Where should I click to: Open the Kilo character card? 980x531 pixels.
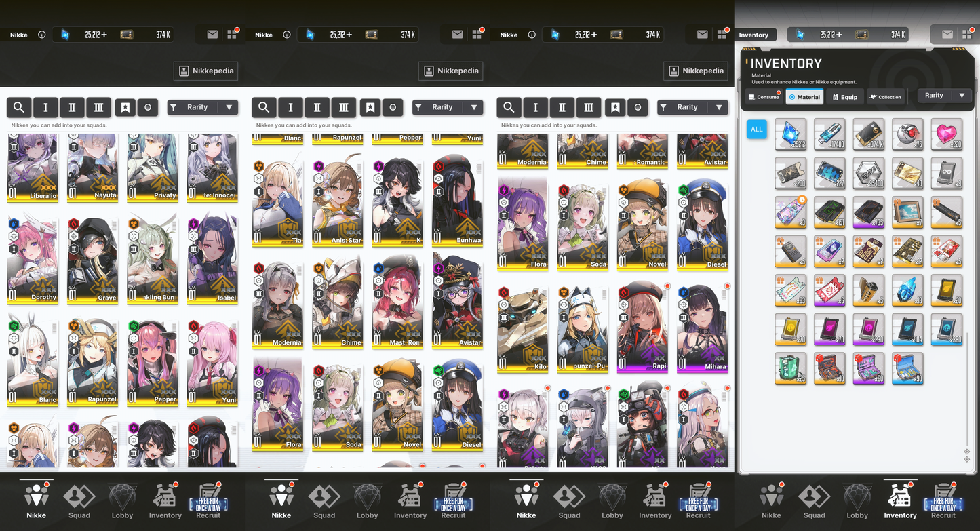point(523,328)
